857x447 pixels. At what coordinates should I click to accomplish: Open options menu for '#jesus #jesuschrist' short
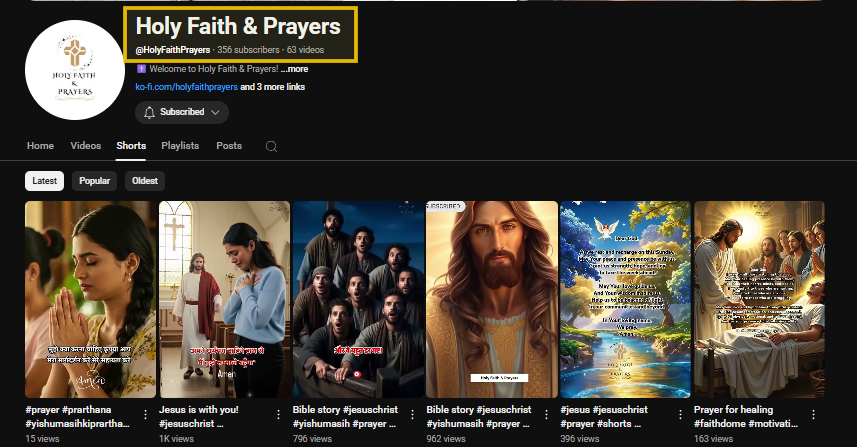pos(680,415)
